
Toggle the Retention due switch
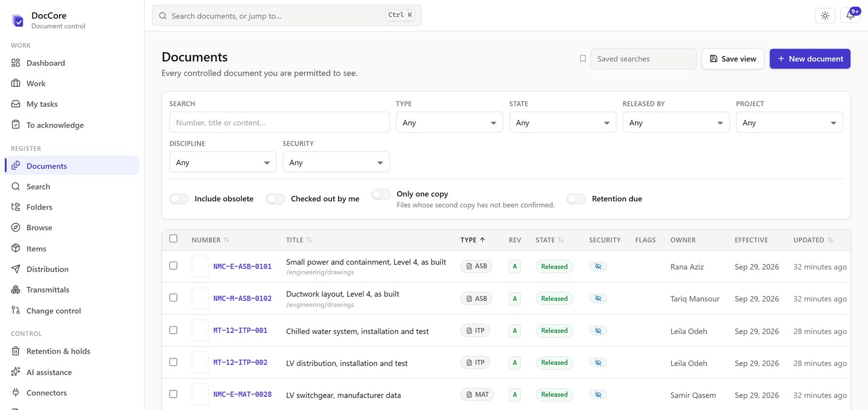pyautogui.click(x=576, y=199)
